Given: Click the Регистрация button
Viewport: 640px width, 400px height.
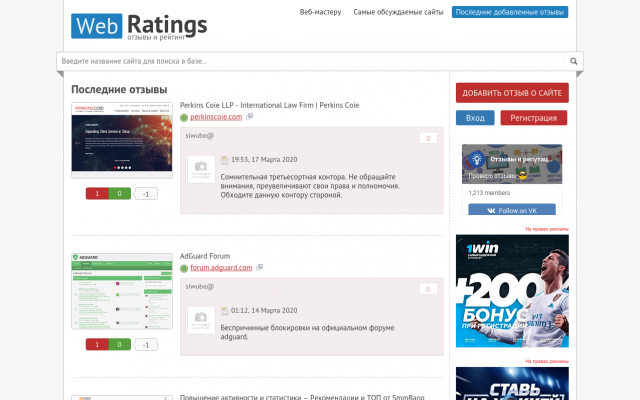Looking at the screenshot, I should coord(533,118).
